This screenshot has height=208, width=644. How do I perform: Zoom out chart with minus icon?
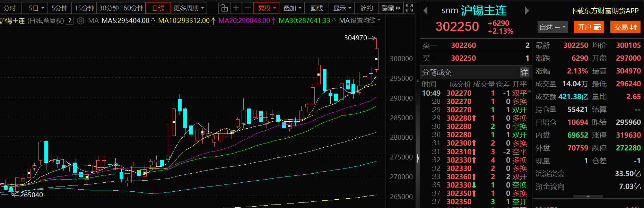[x=247, y=8]
